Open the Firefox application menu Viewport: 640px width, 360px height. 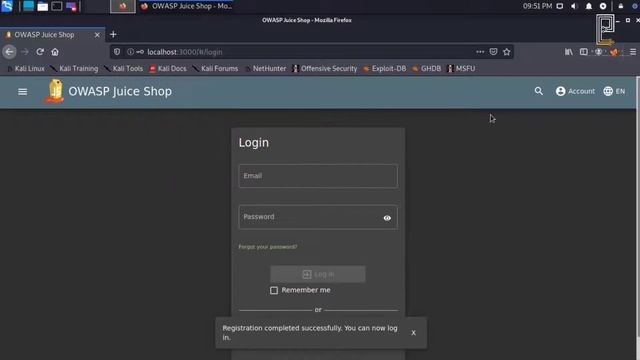point(633,52)
